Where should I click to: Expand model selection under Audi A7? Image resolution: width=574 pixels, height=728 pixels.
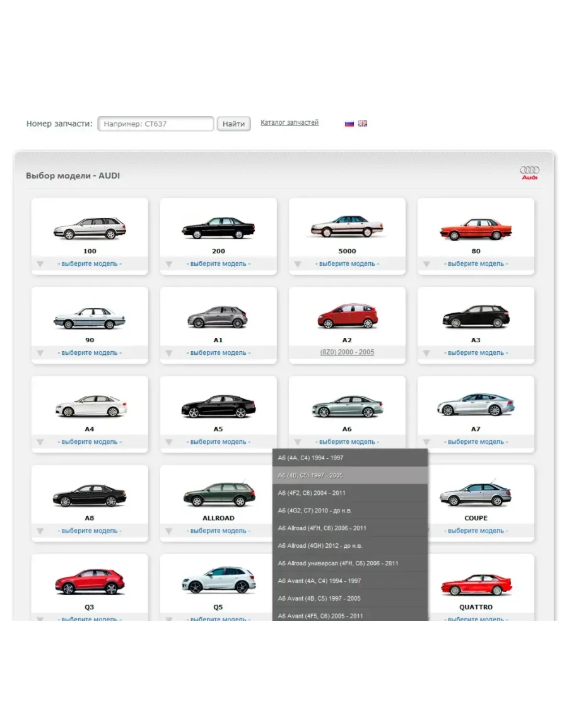(426, 442)
